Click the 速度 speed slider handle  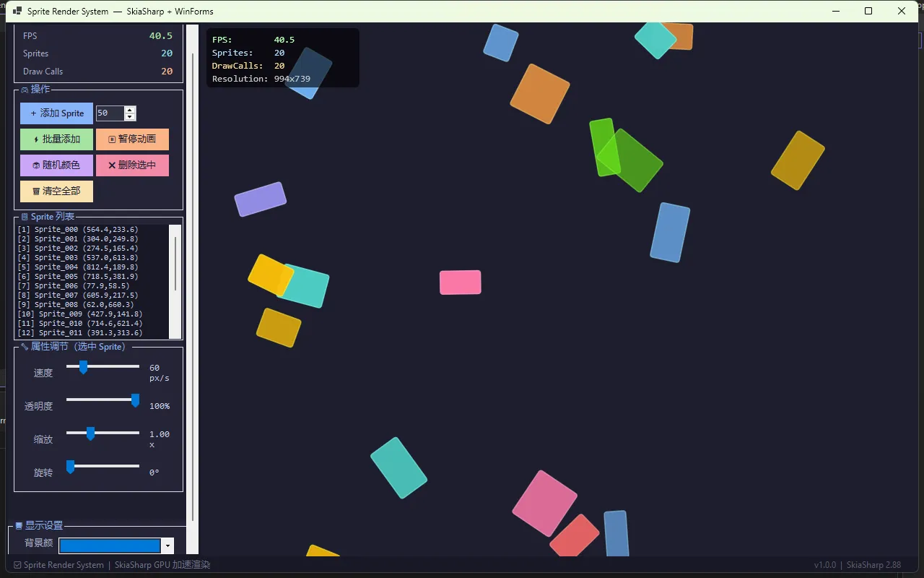tap(83, 367)
